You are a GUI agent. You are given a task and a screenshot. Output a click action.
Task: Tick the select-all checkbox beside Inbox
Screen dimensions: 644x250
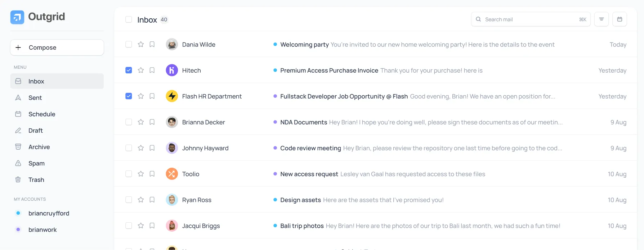tap(129, 19)
